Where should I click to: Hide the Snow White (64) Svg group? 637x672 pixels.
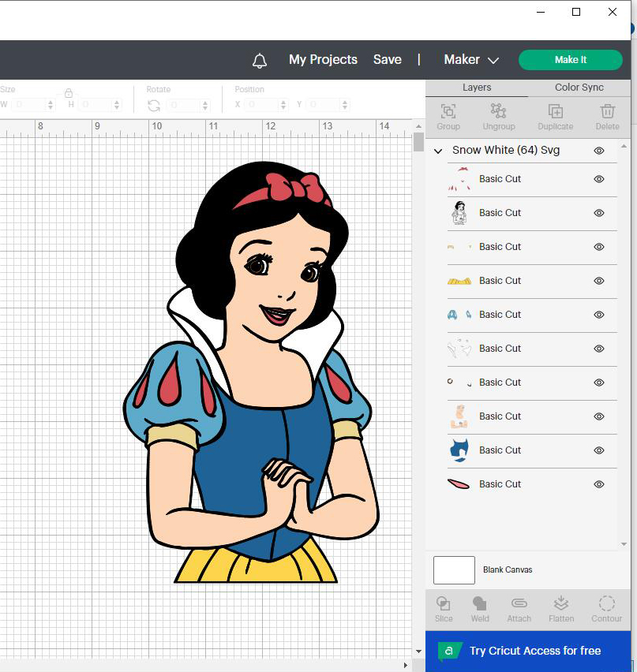click(x=599, y=151)
